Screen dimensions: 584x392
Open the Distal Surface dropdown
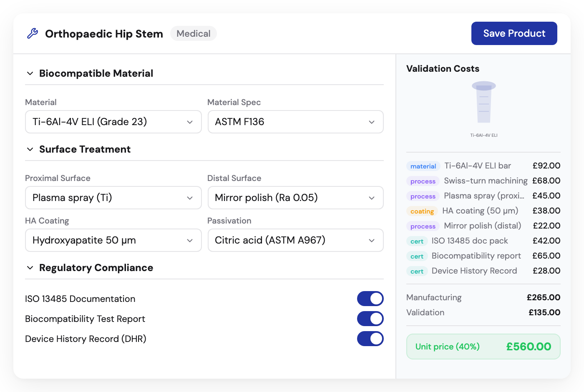(295, 198)
